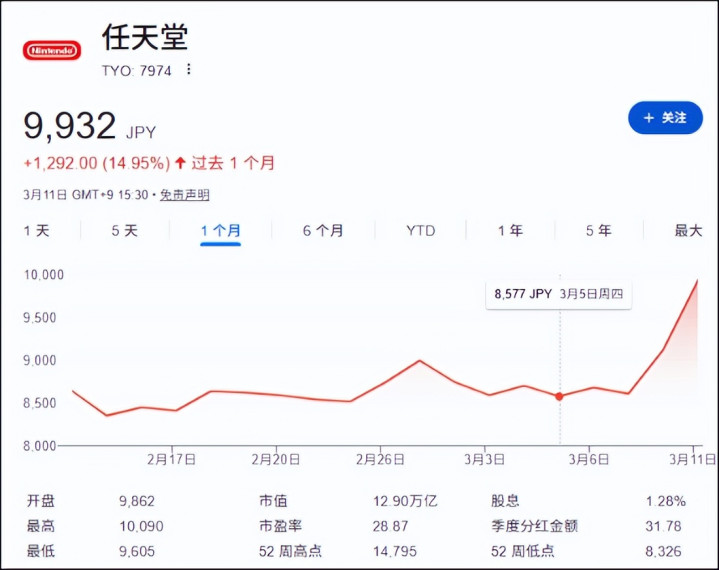
Task: Switch chart to 6 个月 range
Action: [x=323, y=230]
